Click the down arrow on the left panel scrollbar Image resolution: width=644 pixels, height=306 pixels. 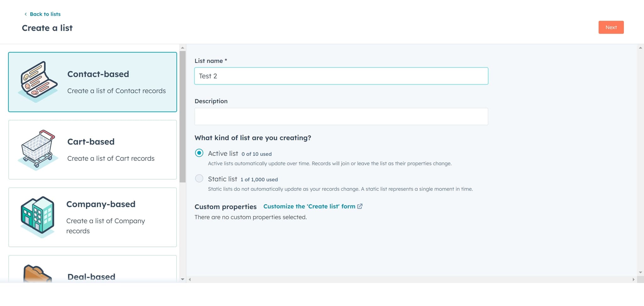pos(183,280)
